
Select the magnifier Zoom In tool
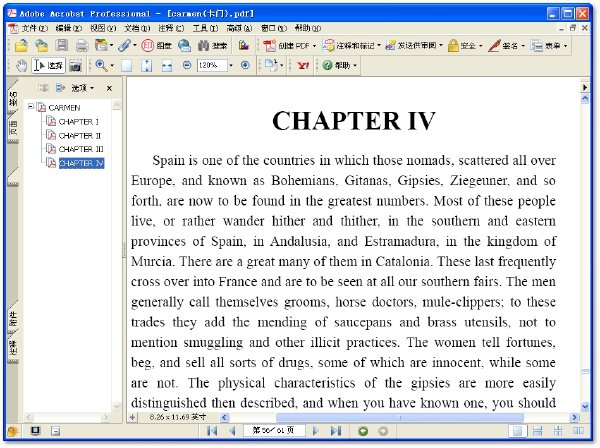pyautogui.click(x=101, y=65)
